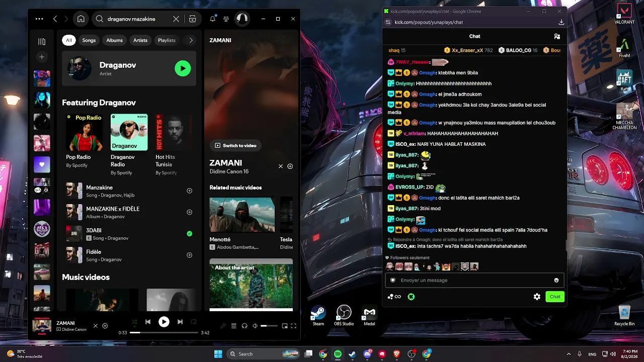Enter Spotify full screen mode
This screenshot has height=362, width=644.
(x=294, y=326)
